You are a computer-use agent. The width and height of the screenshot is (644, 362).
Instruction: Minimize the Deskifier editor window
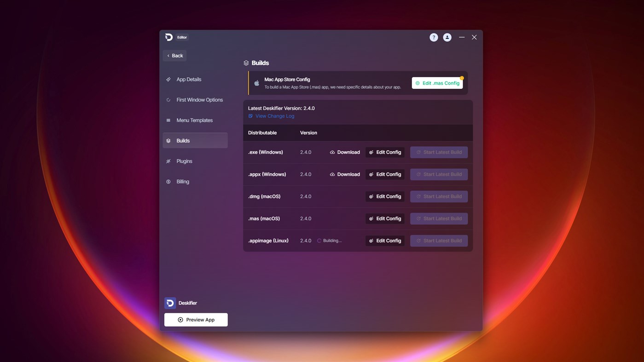(x=462, y=37)
